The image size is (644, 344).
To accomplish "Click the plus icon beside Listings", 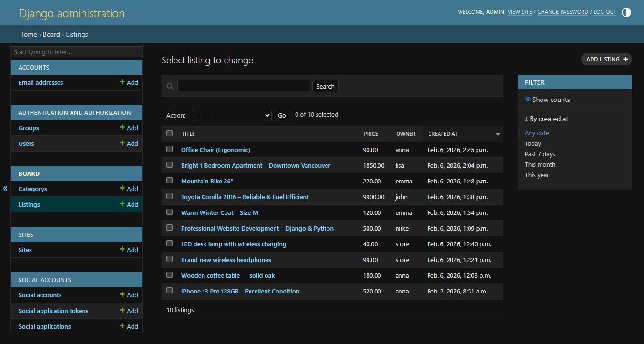I will pos(122,204).
